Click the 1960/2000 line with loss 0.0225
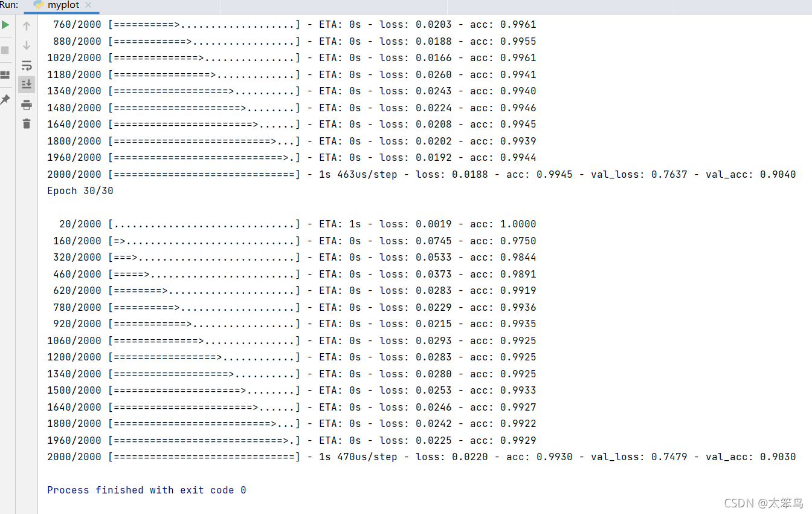812x514 pixels. (x=292, y=440)
